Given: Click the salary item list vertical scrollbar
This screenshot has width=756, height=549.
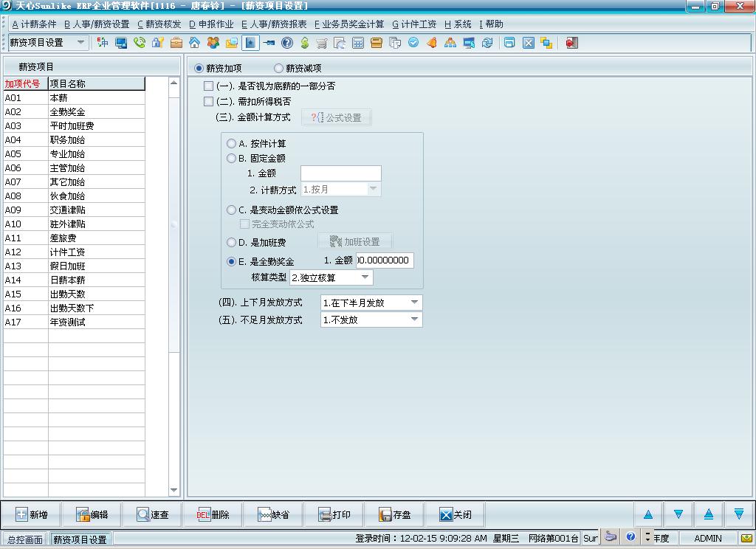Looking at the screenshot, I should coord(174,288).
